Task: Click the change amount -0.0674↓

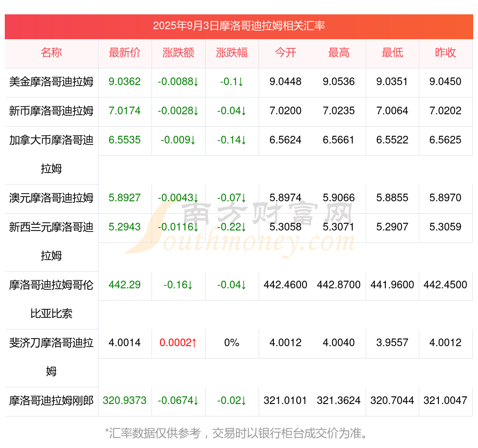Action: (178, 400)
